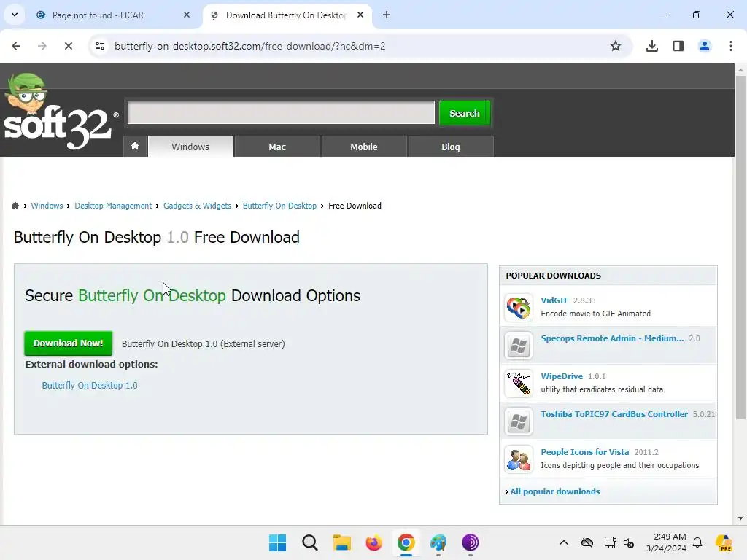Open Paint app in taskbar
The height and width of the screenshot is (560, 747).
pyautogui.click(x=438, y=542)
